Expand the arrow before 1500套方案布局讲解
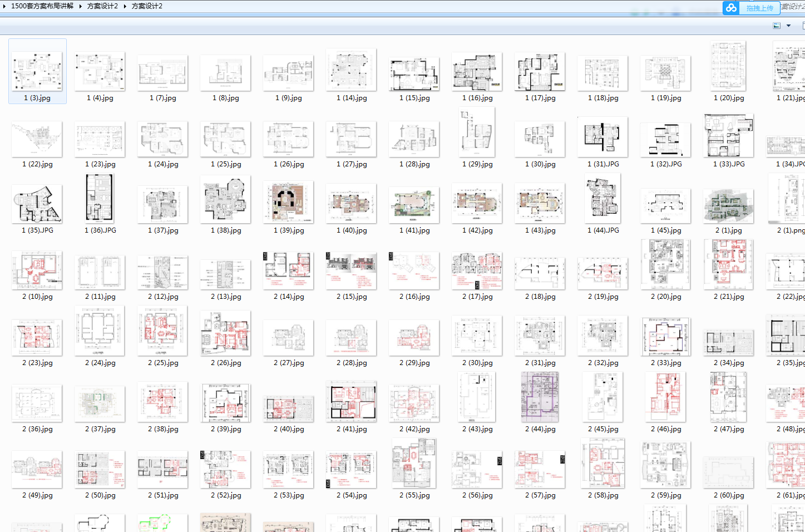 pos(4,6)
